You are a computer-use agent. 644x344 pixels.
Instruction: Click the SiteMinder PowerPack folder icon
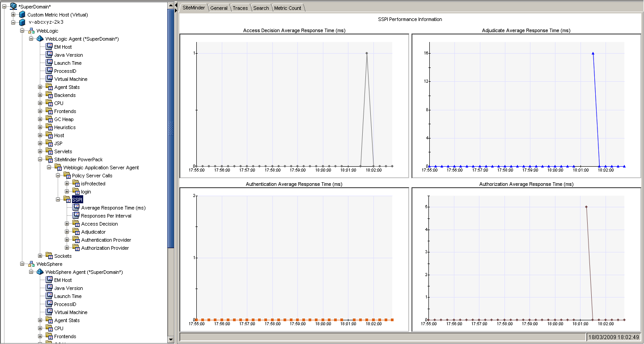point(49,159)
